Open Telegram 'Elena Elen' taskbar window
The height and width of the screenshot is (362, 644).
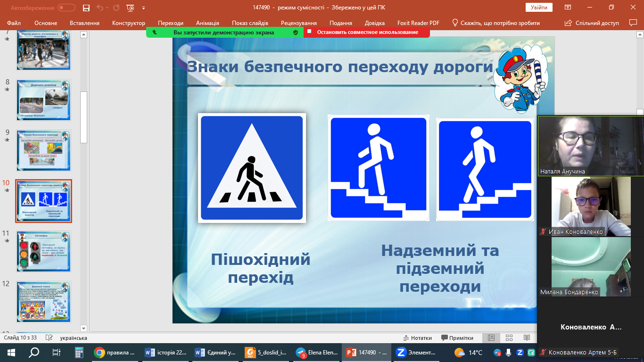(x=317, y=352)
